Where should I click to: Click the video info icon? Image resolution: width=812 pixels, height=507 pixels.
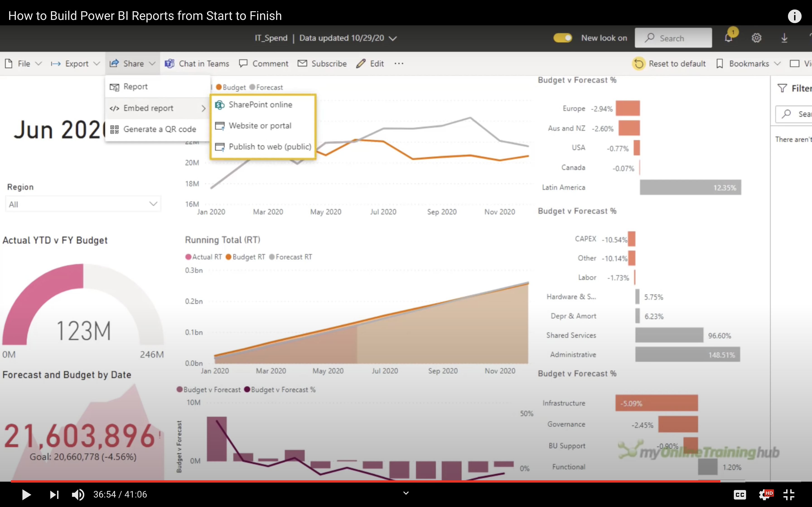coord(794,16)
